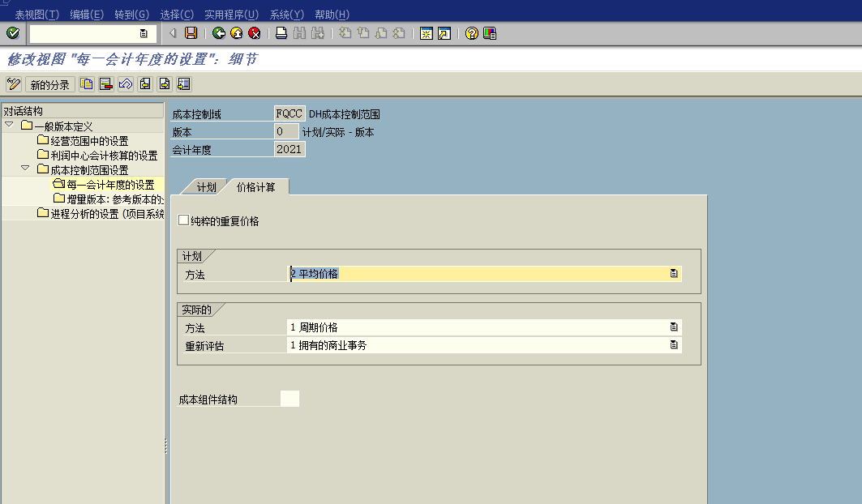Open the 重新评估 dropdown list
Screen dimensions: 862x504
click(673, 345)
